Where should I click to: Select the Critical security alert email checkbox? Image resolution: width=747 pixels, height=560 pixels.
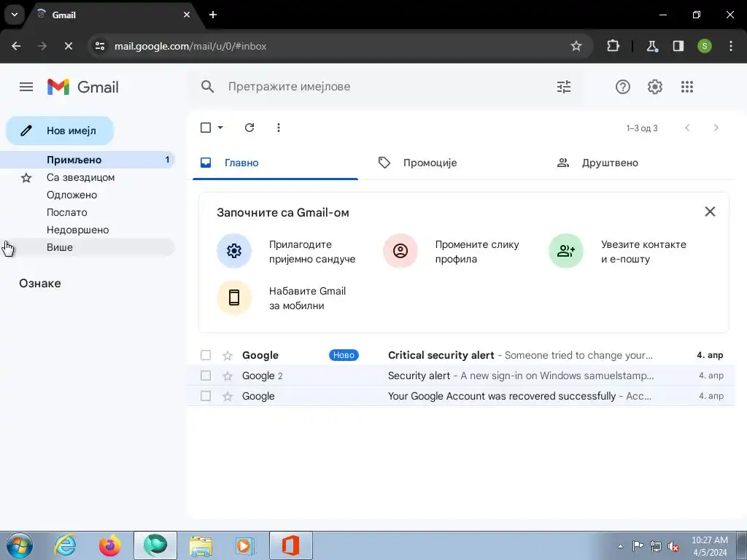click(x=206, y=355)
